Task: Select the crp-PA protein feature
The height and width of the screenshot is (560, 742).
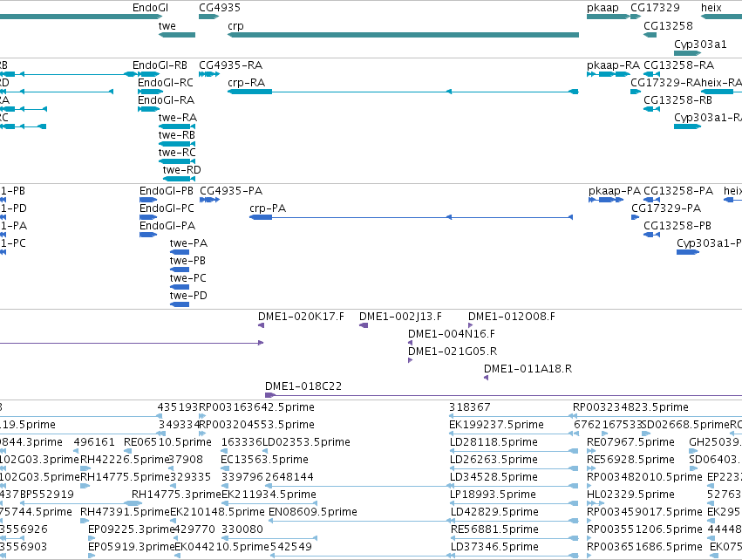Action: (412, 217)
